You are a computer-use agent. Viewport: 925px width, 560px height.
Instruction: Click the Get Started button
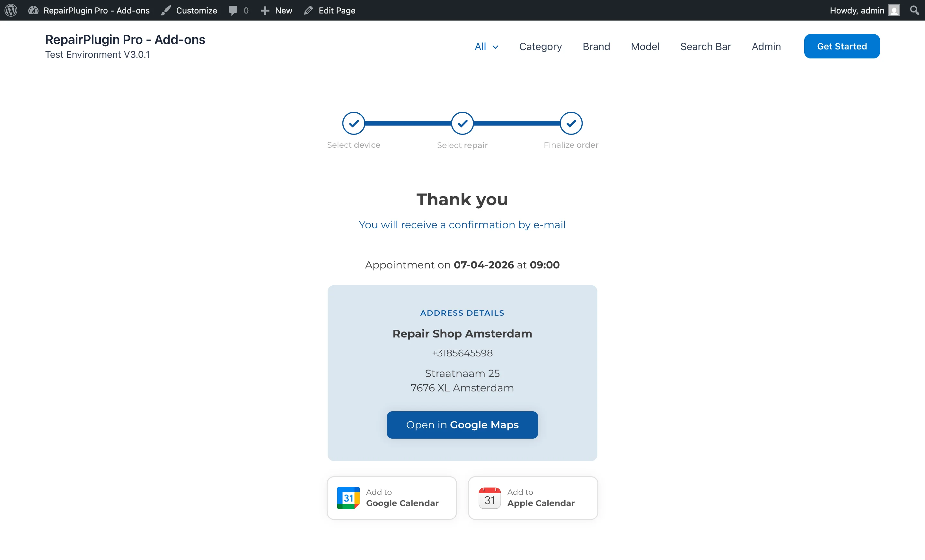pos(842,46)
